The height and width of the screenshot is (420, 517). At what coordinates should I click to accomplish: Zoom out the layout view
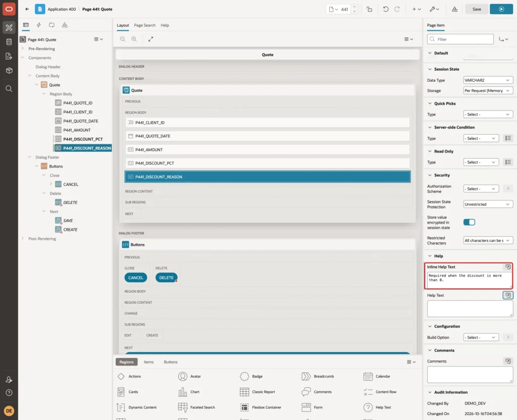point(122,39)
